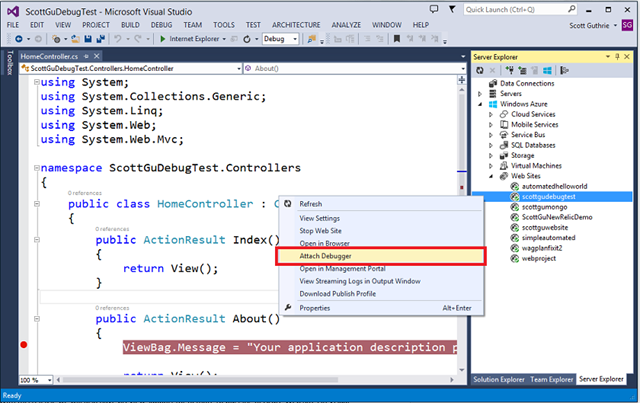The width and height of the screenshot is (640, 403).
Task: Click the Redo arrow icon
Action: [138, 39]
